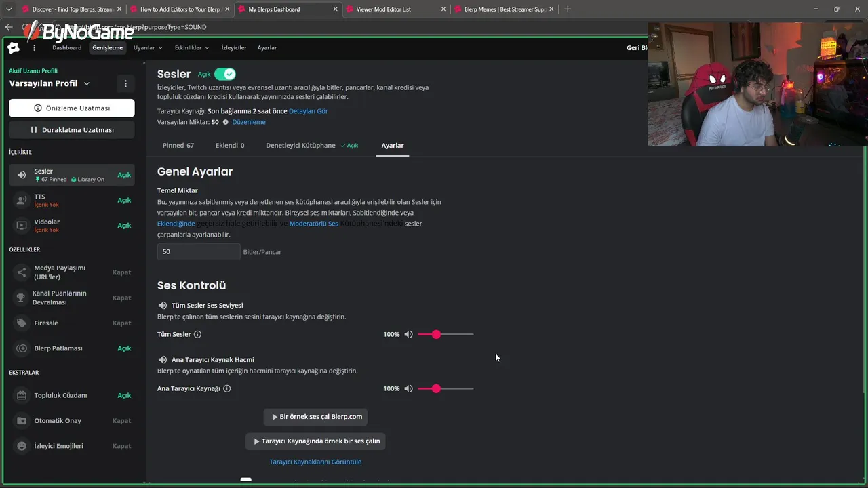Close the My Blerps Dashboard tab
This screenshot has width=868, height=488.
(334, 9)
